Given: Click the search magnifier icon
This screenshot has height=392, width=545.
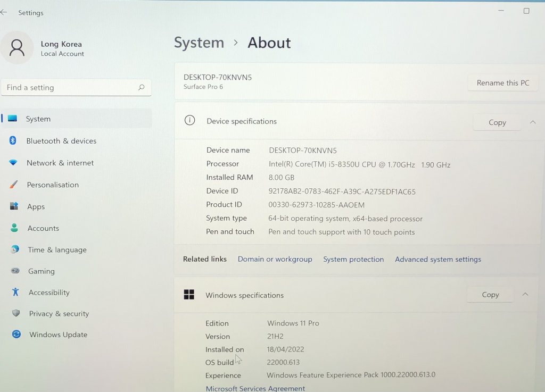Looking at the screenshot, I should coord(141,87).
